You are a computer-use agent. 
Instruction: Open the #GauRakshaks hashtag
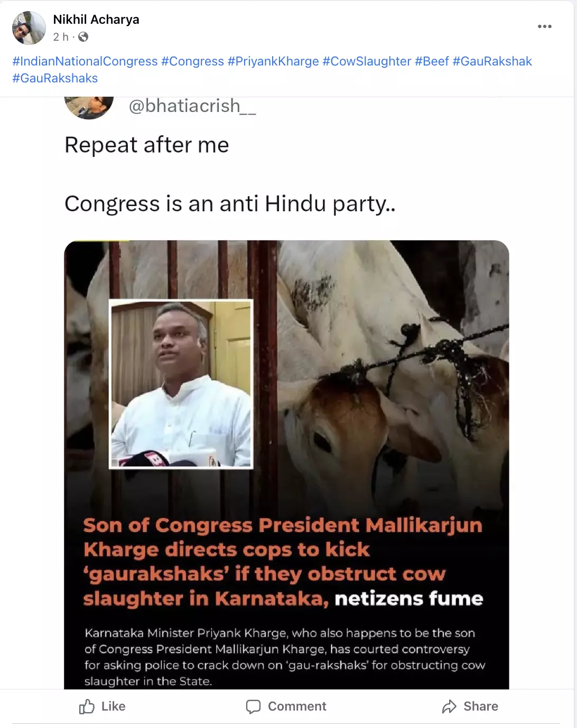(x=55, y=78)
